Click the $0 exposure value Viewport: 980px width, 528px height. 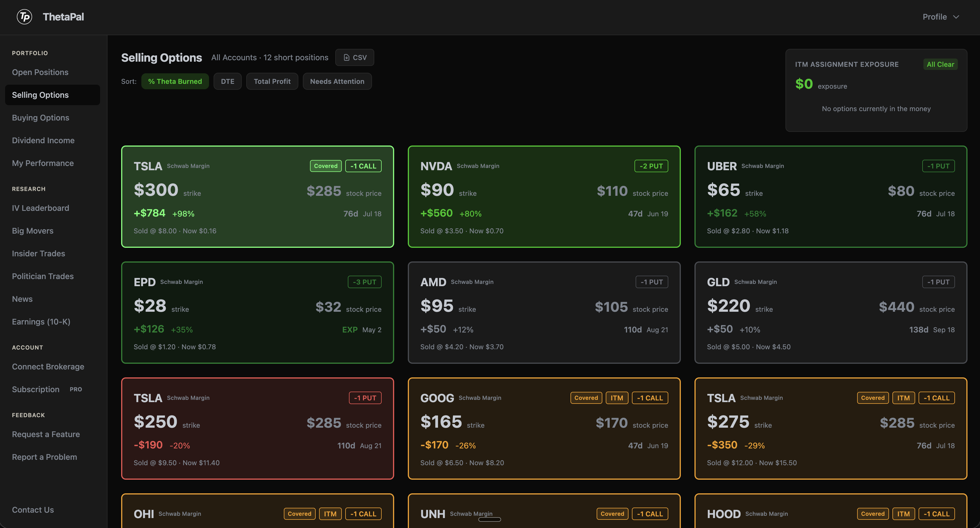(x=804, y=84)
